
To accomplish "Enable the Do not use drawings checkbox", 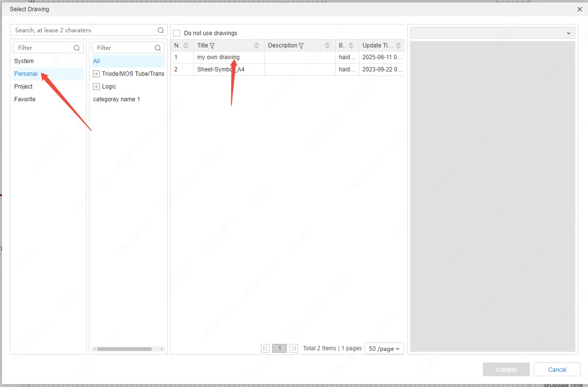I will point(176,33).
